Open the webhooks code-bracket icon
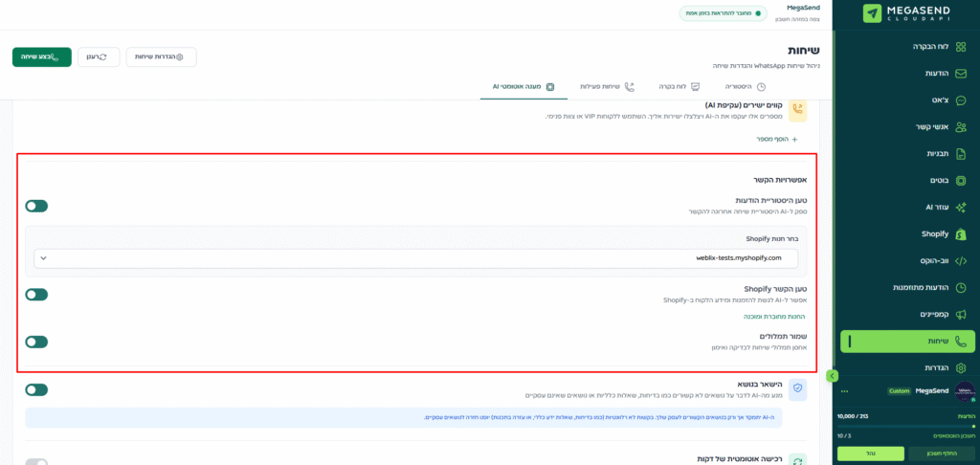The height and width of the screenshot is (465, 980). tap(961, 260)
